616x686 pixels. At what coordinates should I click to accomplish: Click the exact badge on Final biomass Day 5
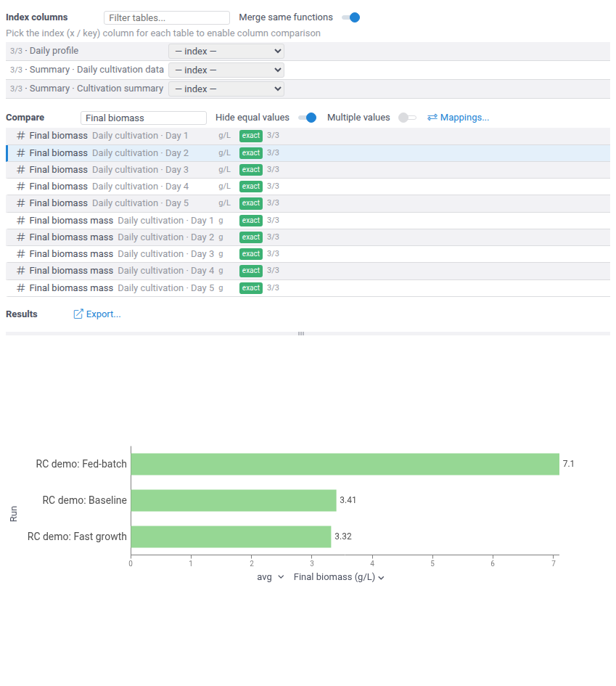[x=251, y=203]
